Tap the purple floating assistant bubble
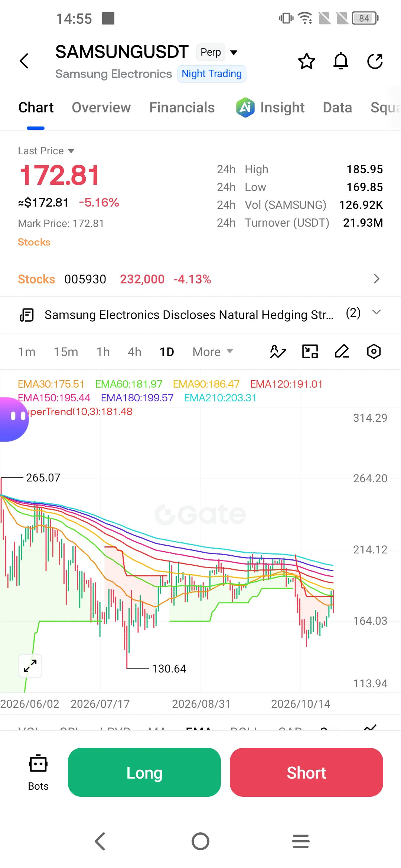 click(x=13, y=419)
